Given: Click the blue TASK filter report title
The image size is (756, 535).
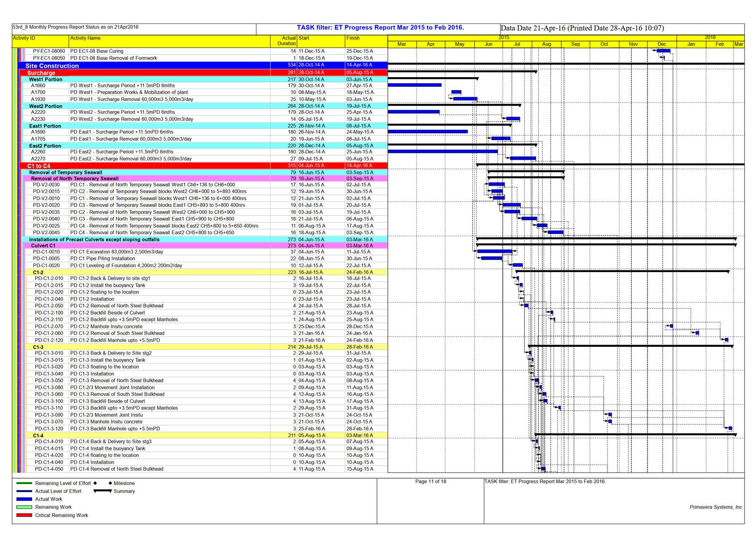Looking at the screenshot, I should coord(380,28).
